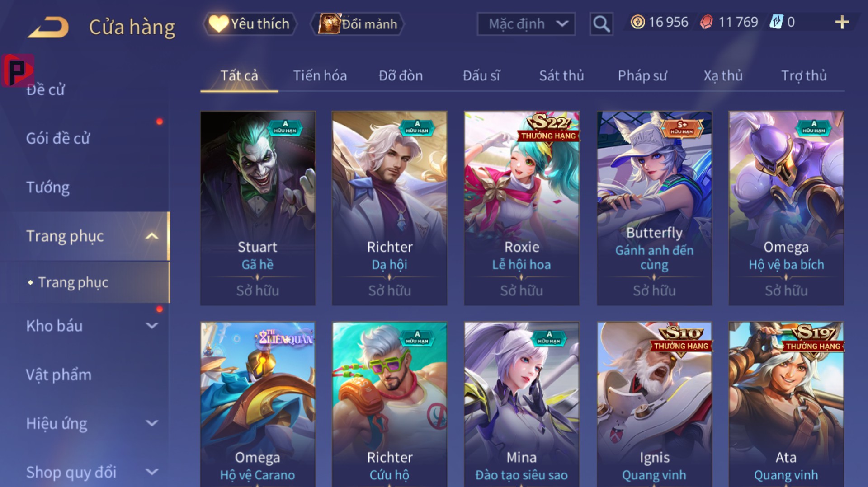Switch to the Sát thủ tab
This screenshot has width=868, height=487.
coord(561,75)
